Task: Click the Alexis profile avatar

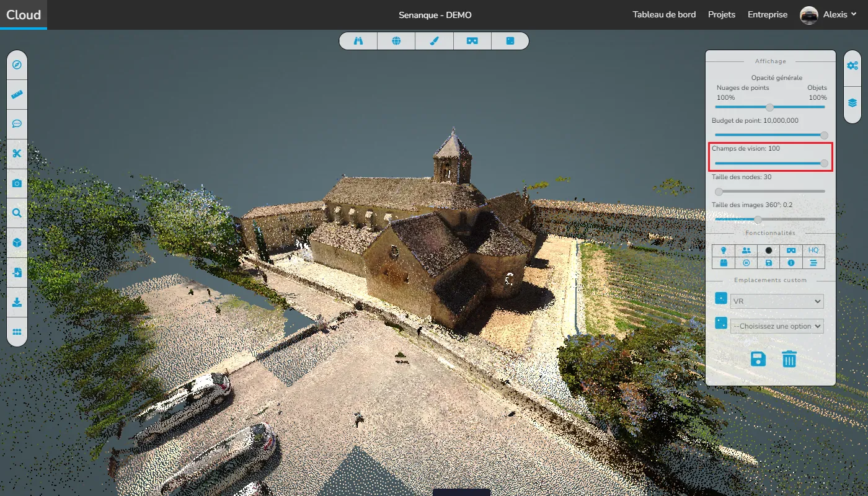Action: click(809, 15)
